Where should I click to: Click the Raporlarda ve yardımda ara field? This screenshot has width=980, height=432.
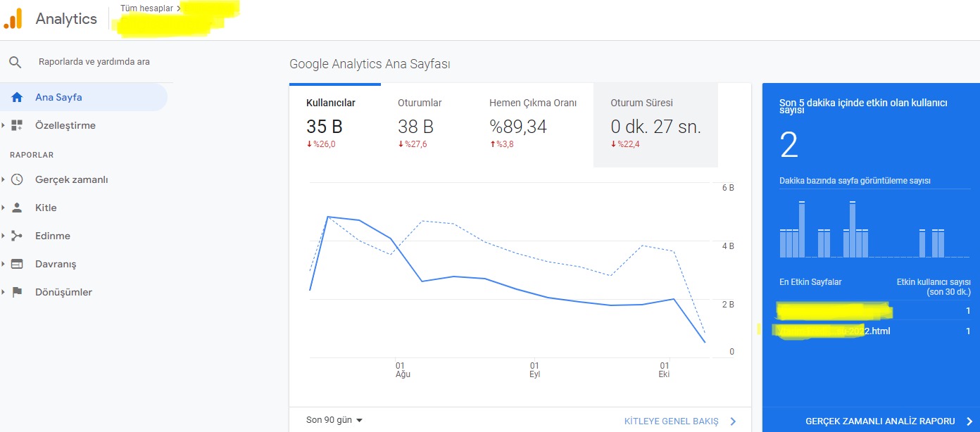[x=94, y=62]
